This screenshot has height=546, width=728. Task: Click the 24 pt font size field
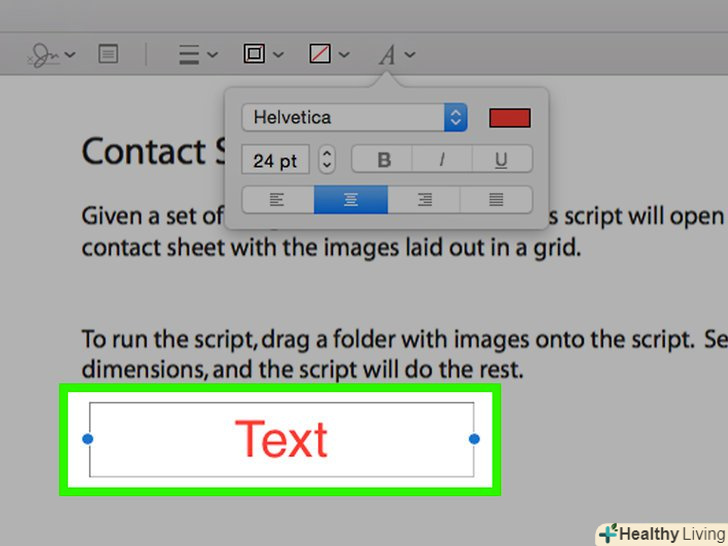(275, 159)
